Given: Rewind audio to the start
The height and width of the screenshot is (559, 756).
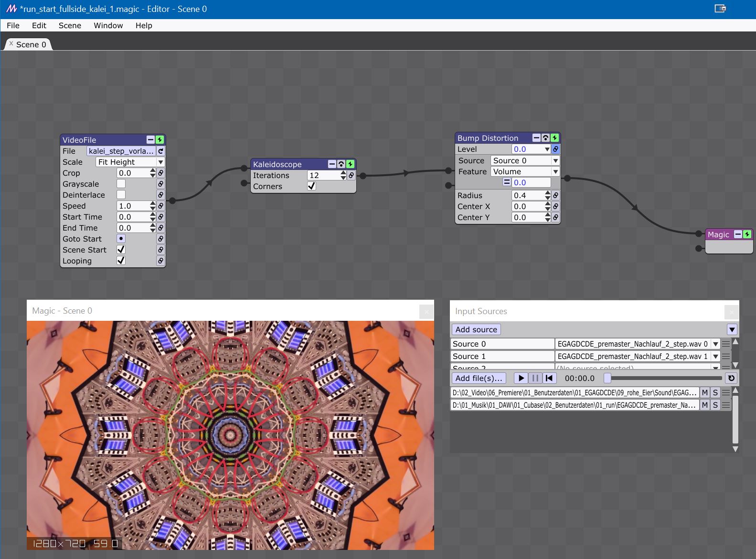Looking at the screenshot, I should point(550,378).
